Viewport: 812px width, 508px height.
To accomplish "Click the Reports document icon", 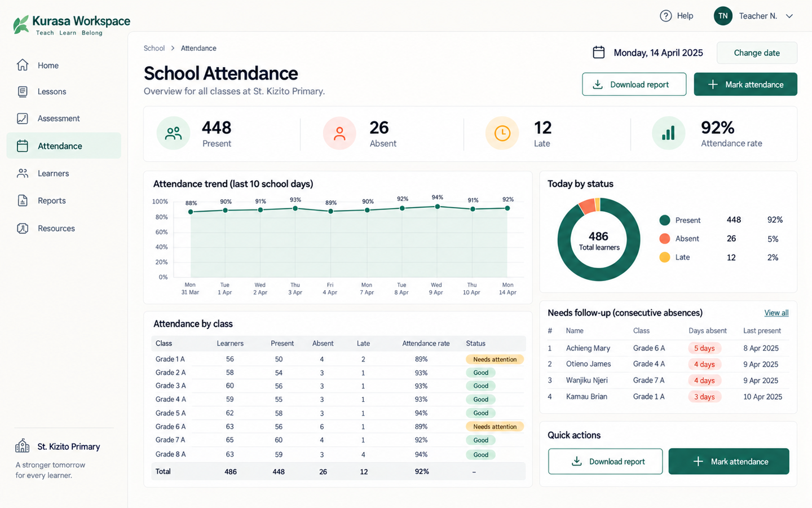I will pos(23,200).
